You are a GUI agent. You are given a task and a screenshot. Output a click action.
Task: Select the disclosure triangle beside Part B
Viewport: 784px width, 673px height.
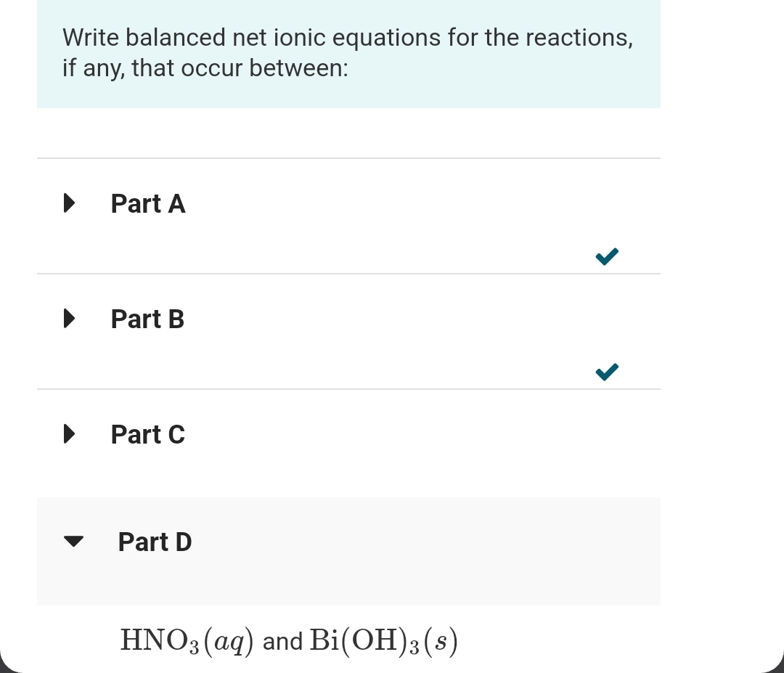69,318
